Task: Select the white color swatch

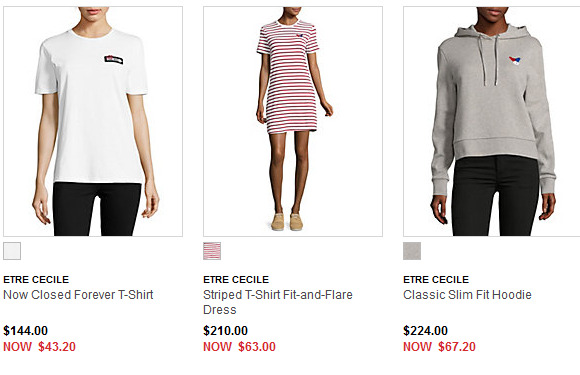Action: pyautogui.click(x=12, y=251)
